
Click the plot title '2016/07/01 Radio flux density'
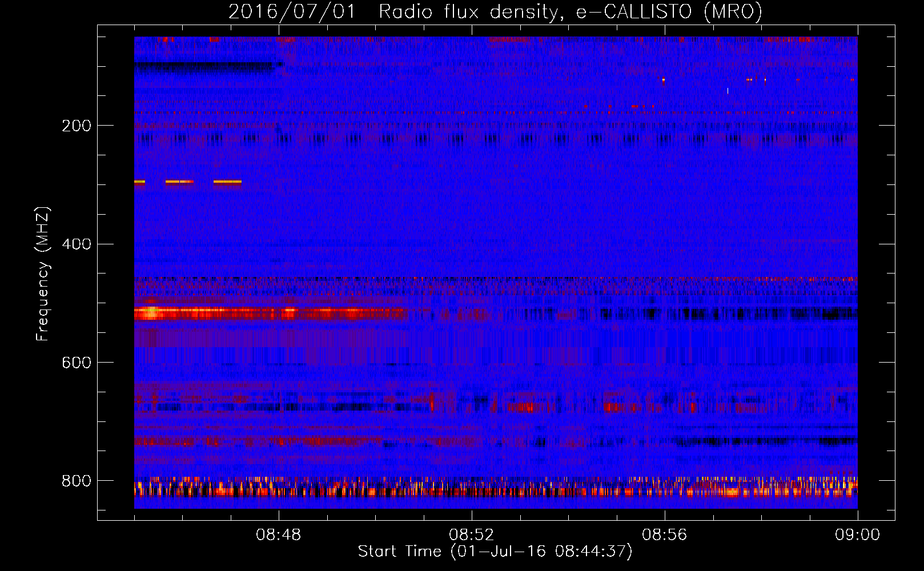tap(393, 12)
